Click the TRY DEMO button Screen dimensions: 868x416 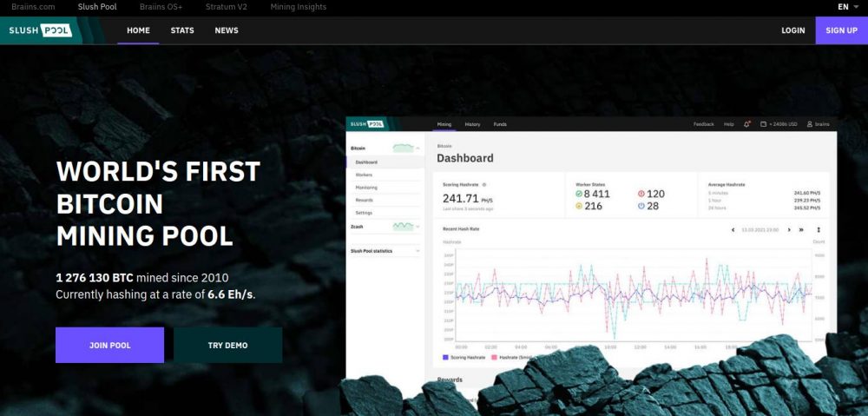tap(227, 345)
